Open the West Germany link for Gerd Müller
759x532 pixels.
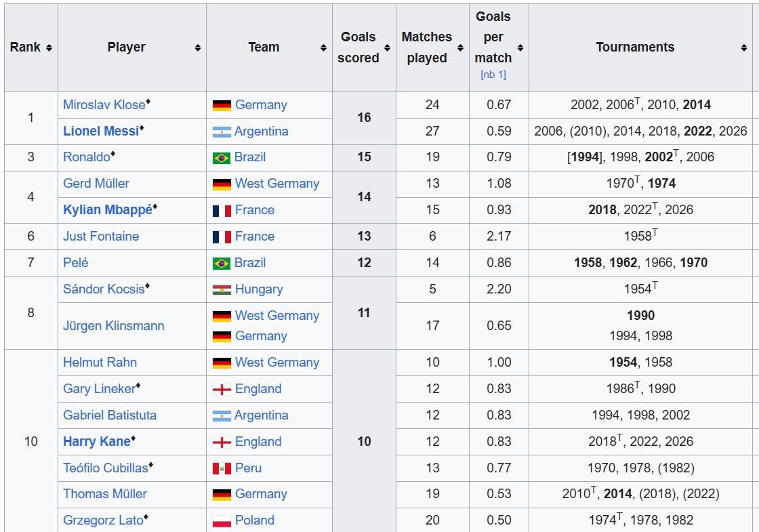click(277, 184)
